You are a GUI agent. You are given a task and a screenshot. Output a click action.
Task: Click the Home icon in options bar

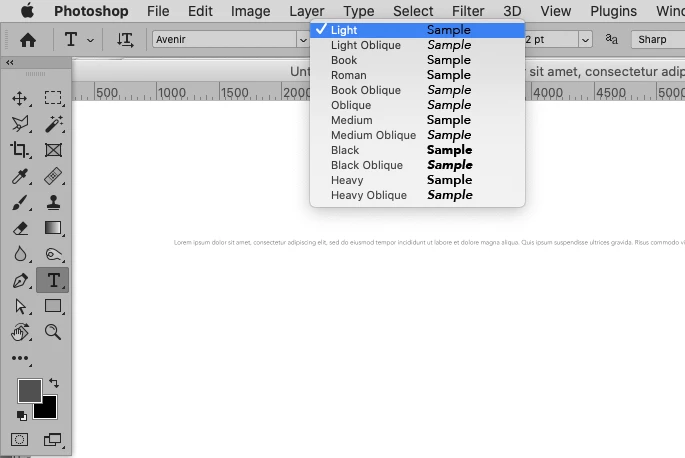[x=28, y=40]
